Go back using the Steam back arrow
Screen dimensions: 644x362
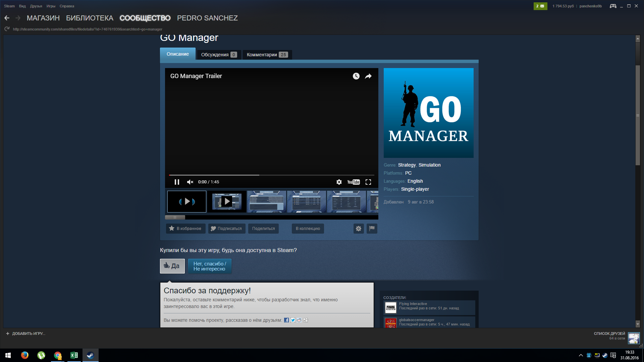tap(7, 18)
